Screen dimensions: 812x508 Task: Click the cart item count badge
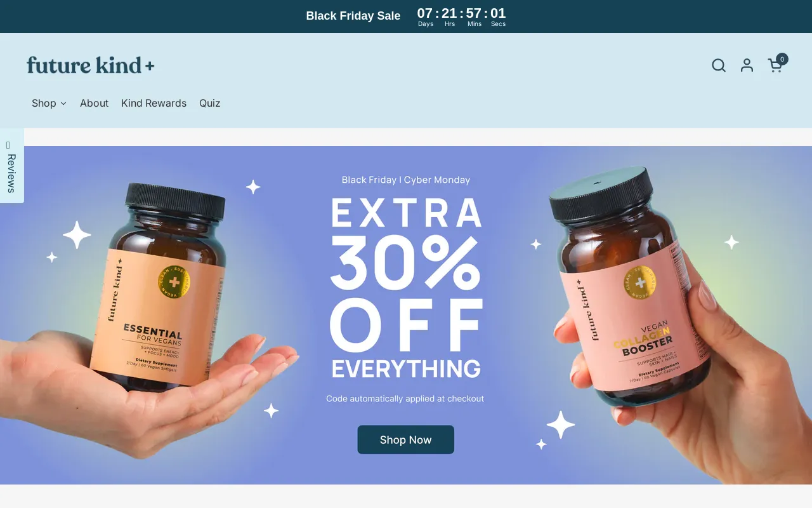(782, 59)
